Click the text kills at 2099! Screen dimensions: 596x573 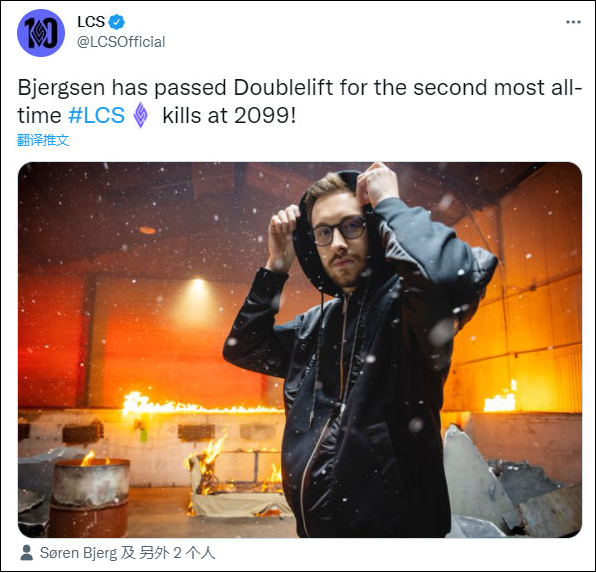tap(229, 115)
